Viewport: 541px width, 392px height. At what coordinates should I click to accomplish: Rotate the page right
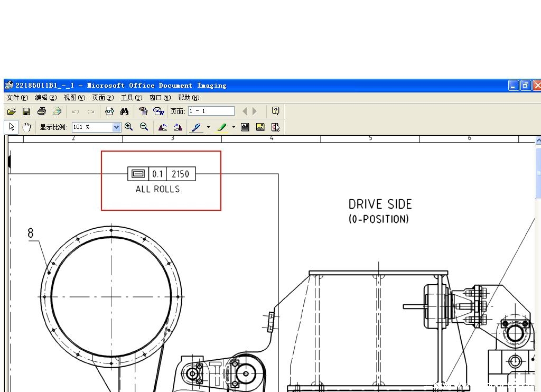(178, 127)
